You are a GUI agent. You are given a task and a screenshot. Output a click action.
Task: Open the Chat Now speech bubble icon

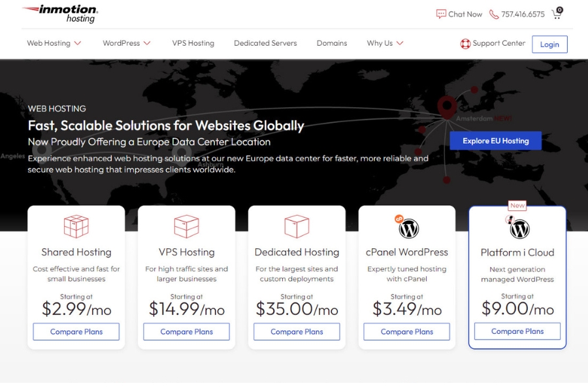point(441,14)
